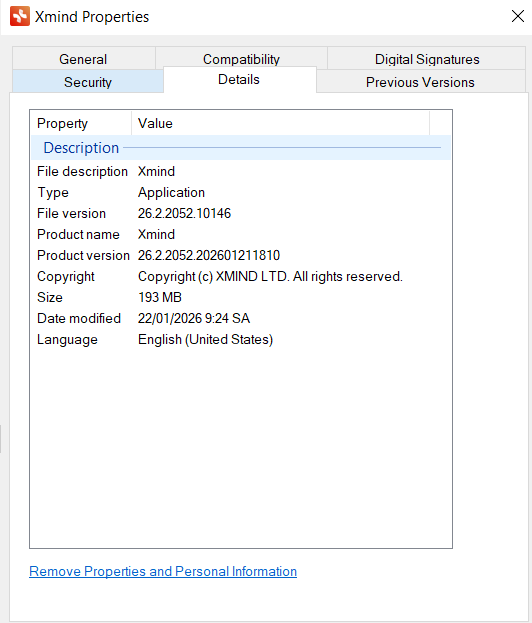Select the Type property label
Viewport: 532px width, 623px height.
point(53,193)
